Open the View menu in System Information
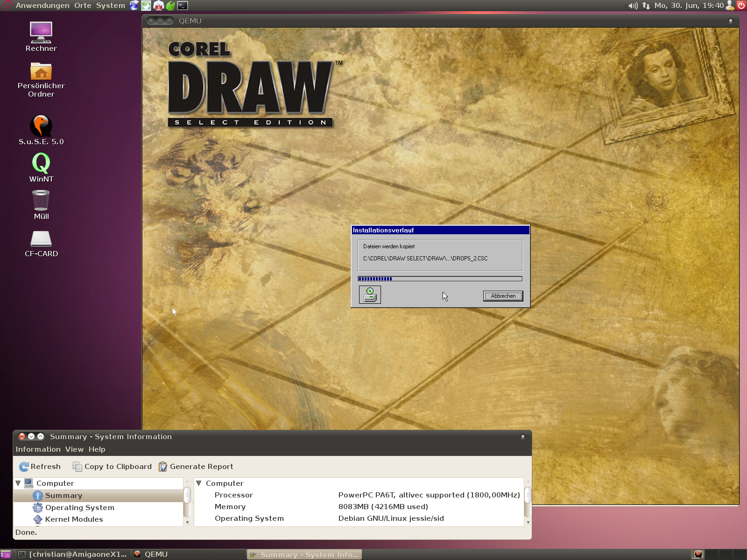Image resolution: width=747 pixels, height=560 pixels. coord(74,449)
